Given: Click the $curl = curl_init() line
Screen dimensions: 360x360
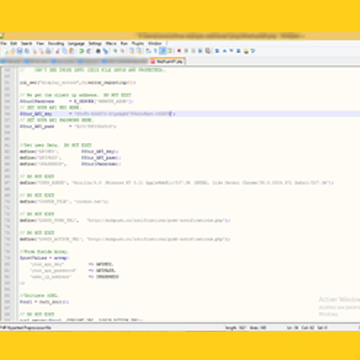Looking at the screenshot, I should (x=44, y=302).
